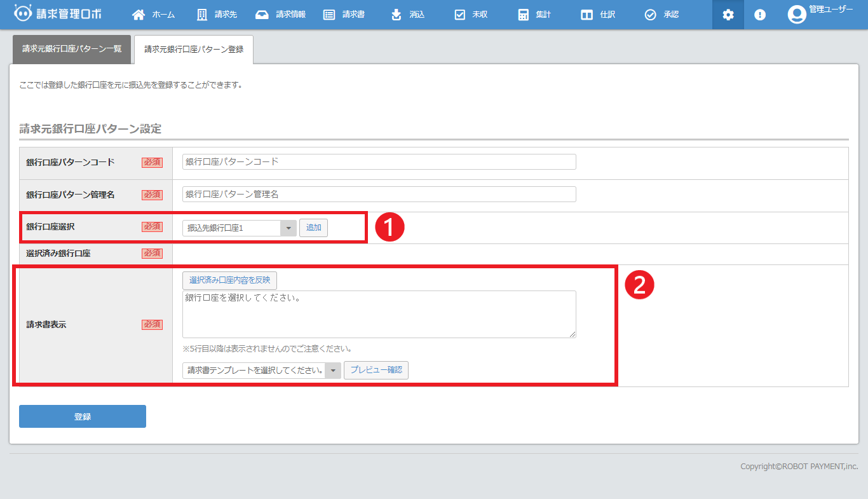Click the 選択済み口座内容を反映 button
This screenshot has height=499, width=868.
tap(229, 280)
